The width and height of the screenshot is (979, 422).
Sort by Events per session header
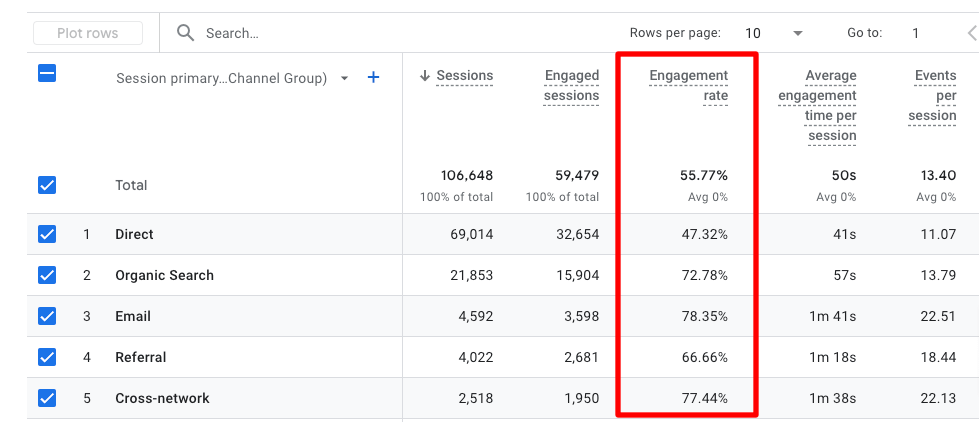coord(932,96)
